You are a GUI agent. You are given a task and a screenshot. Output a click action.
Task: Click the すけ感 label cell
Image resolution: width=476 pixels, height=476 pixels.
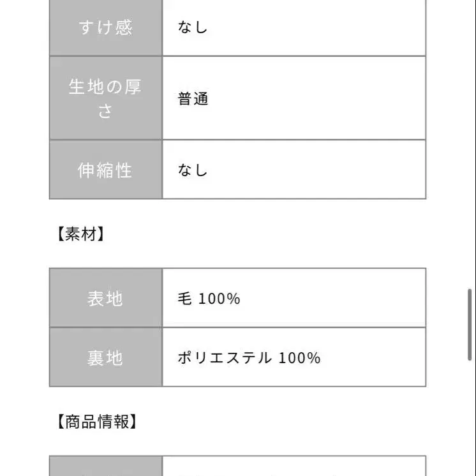point(106,28)
